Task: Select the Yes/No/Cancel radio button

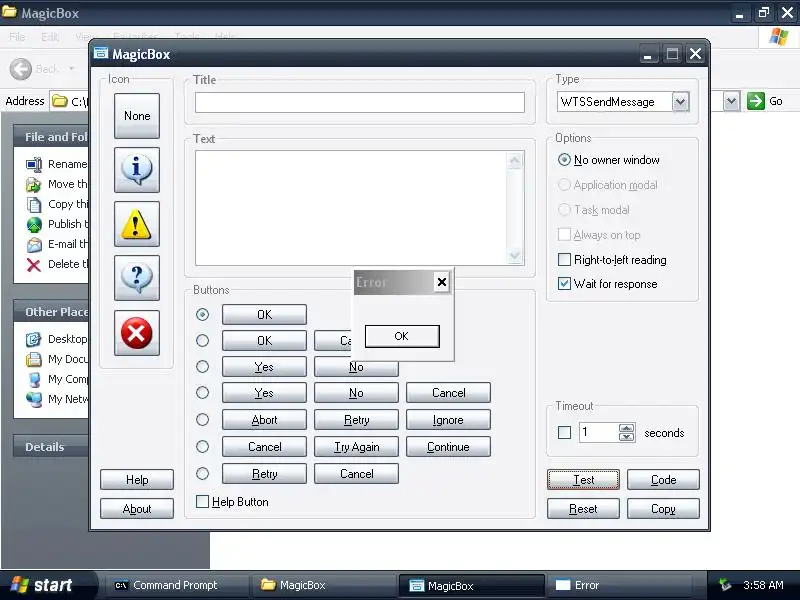Action: (x=203, y=392)
